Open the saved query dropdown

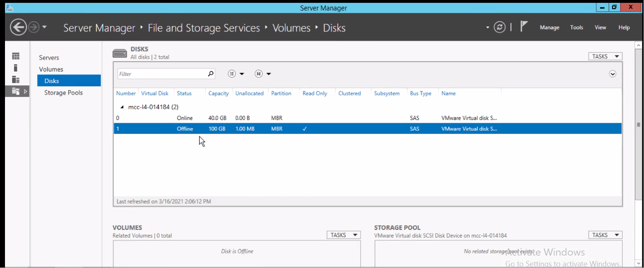[x=263, y=74]
